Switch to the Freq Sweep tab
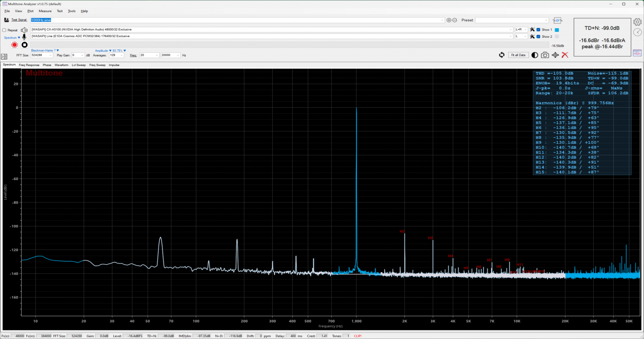Screen dimensions: 644x339 click(97, 65)
